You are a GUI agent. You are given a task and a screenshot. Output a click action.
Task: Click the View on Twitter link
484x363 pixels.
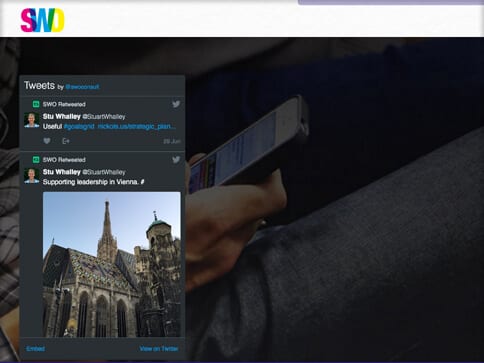[x=159, y=349]
